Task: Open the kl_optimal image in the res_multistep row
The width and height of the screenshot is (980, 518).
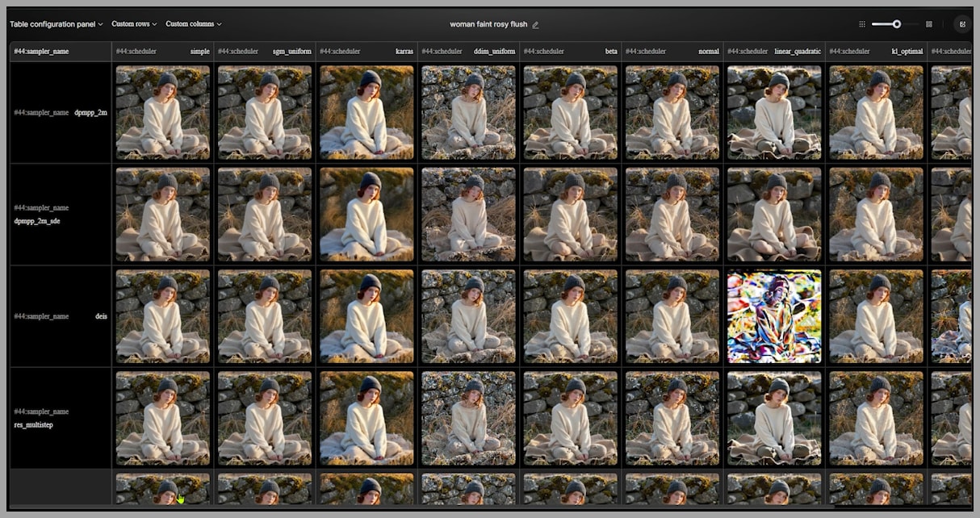Action: (x=875, y=418)
